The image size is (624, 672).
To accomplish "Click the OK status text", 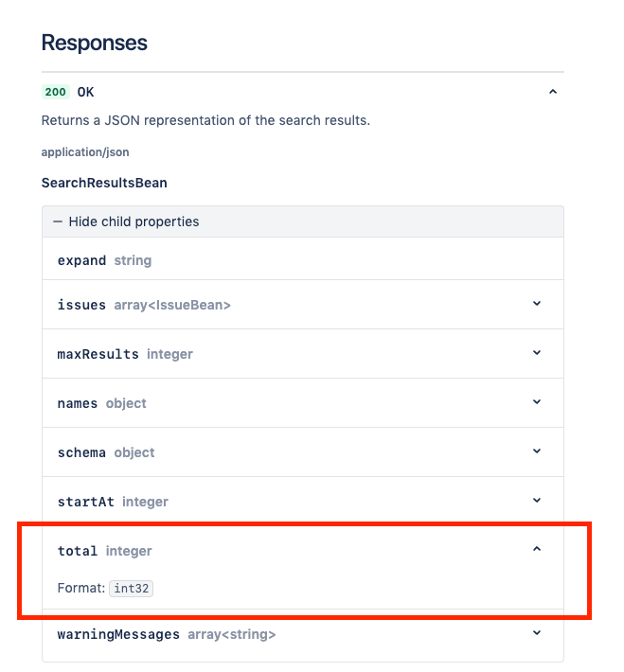I will [85, 92].
